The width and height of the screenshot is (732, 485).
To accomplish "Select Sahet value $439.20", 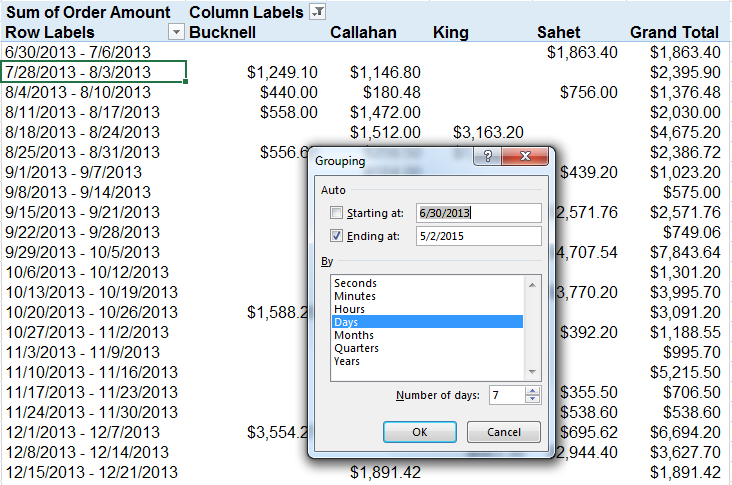I will (589, 173).
